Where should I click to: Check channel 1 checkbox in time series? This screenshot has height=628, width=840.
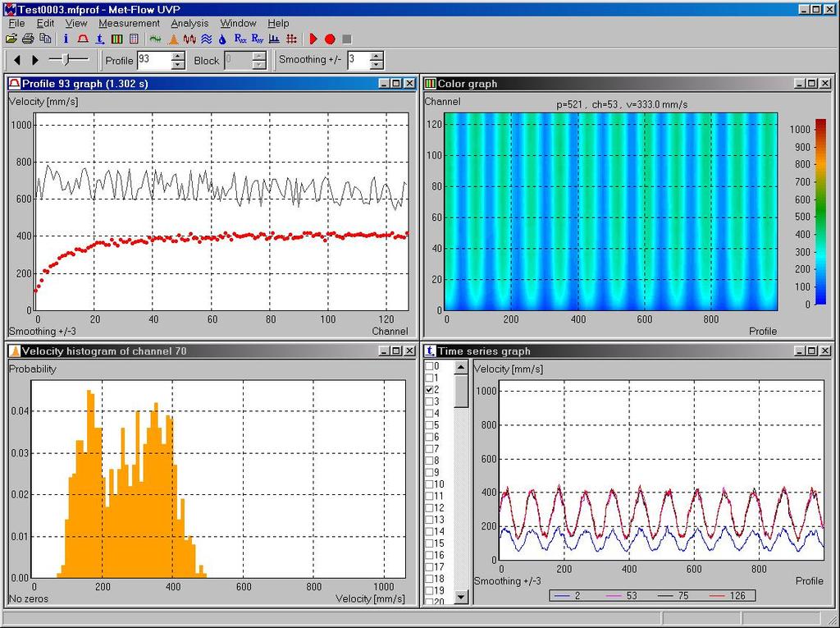[429, 378]
